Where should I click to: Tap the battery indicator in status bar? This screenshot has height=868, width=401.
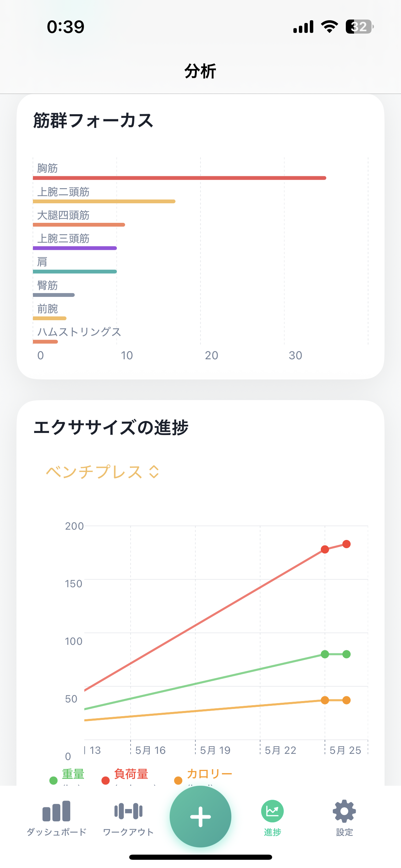pyautogui.click(x=359, y=27)
